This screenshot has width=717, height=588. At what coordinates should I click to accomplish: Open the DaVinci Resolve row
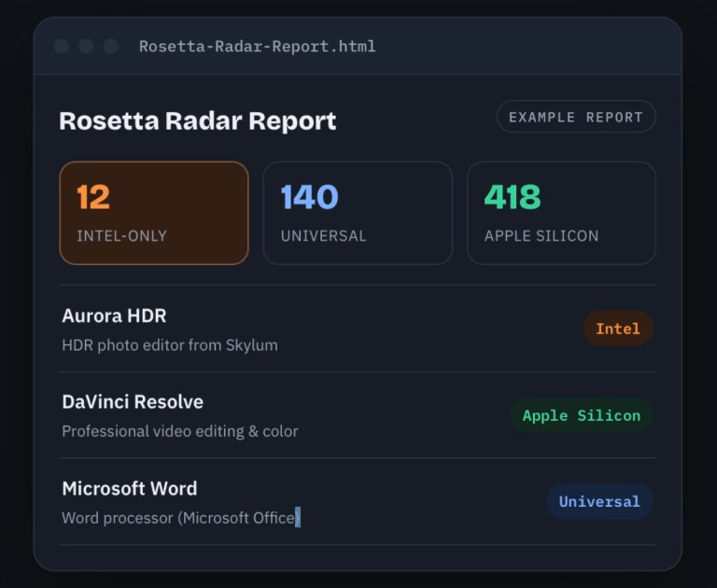pyautogui.click(x=358, y=415)
